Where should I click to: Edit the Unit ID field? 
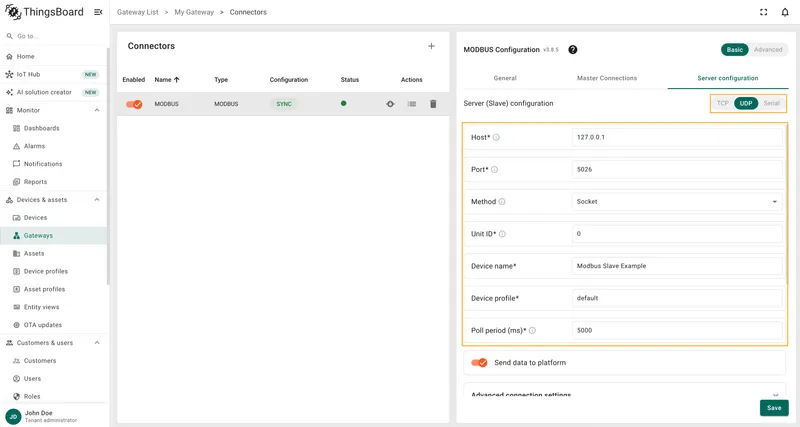click(677, 234)
